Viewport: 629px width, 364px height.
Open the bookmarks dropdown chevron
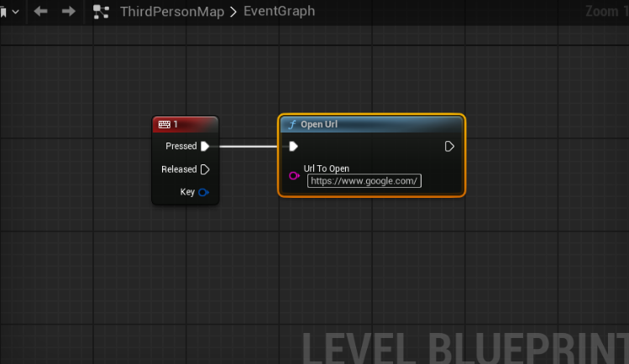point(16,12)
